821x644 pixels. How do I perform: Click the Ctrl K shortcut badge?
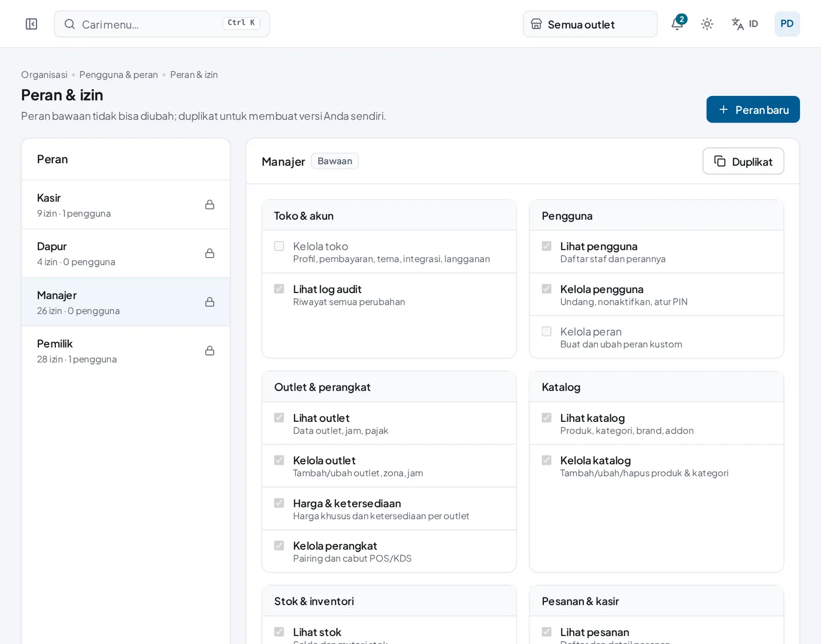click(x=241, y=23)
